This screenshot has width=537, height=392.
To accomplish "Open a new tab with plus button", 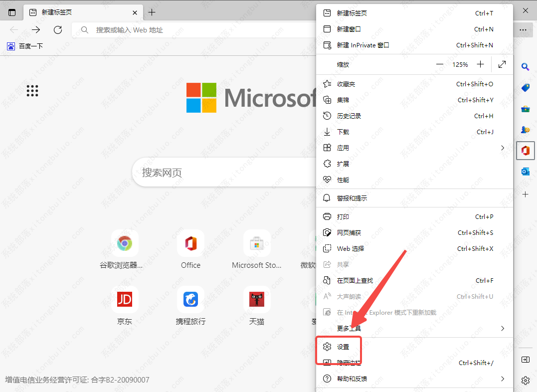I will (x=152, y=12).
